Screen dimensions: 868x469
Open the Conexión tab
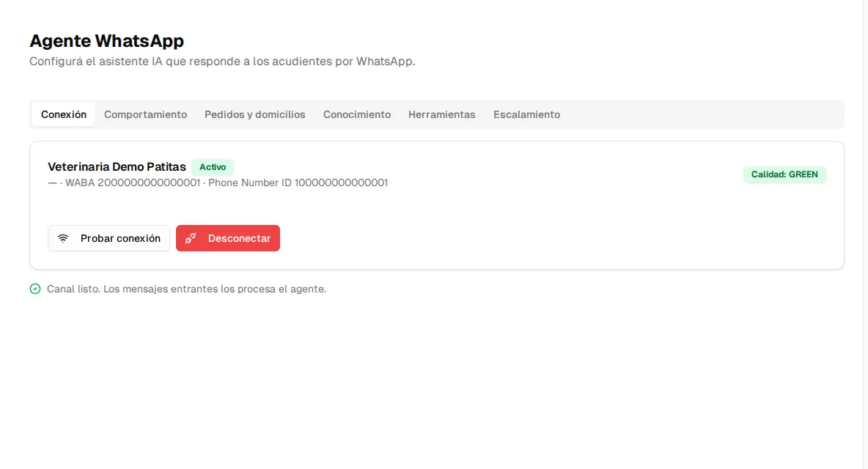coord(64,114)
